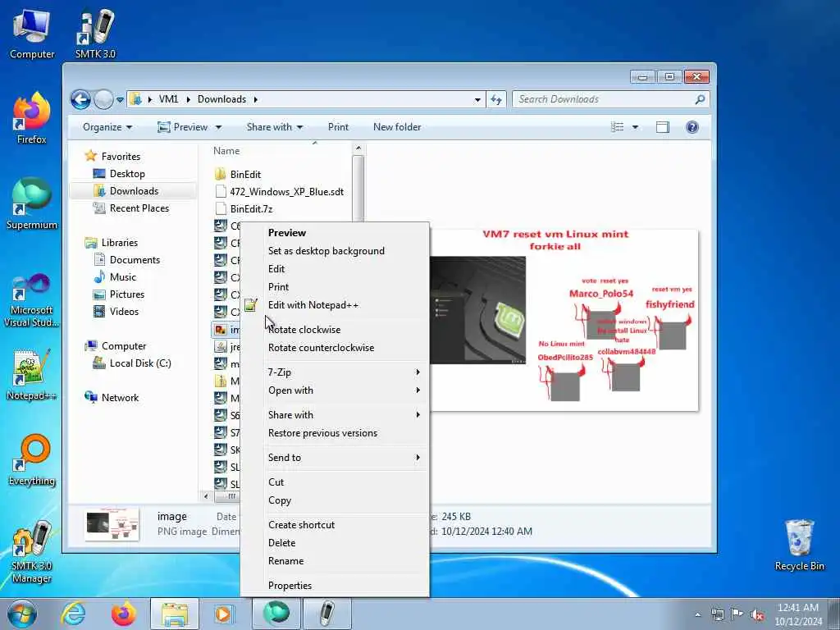Screen dimensions: 840x630
Task: Toggle the preview pane button
Action: 663,127
